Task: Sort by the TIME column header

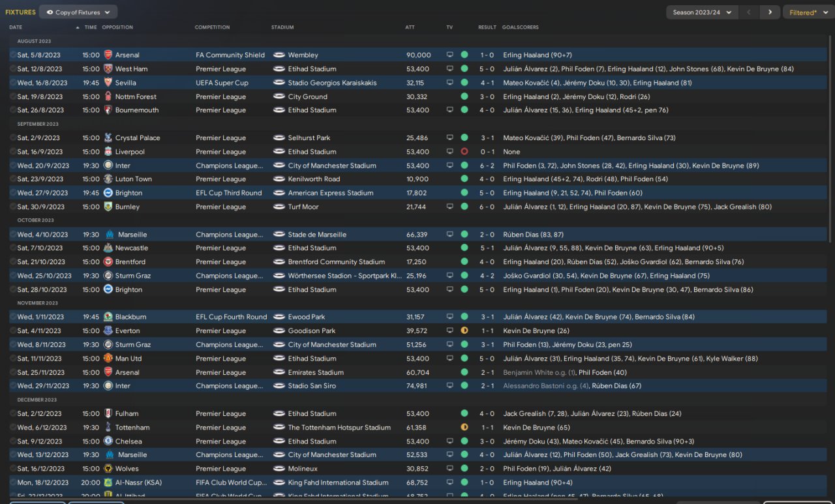Action: pyautogui.click(x=91, y=27)
